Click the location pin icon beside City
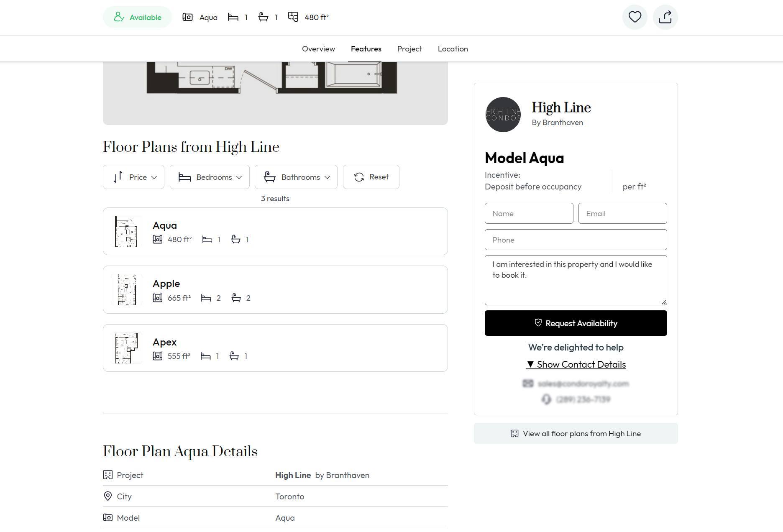783x532 pixels. [107, 496]
